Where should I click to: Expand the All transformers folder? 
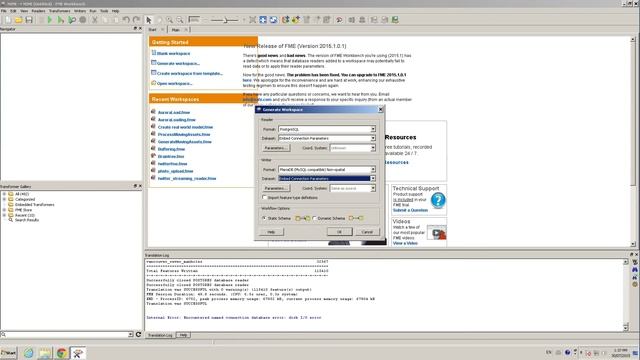pos(4,194)
